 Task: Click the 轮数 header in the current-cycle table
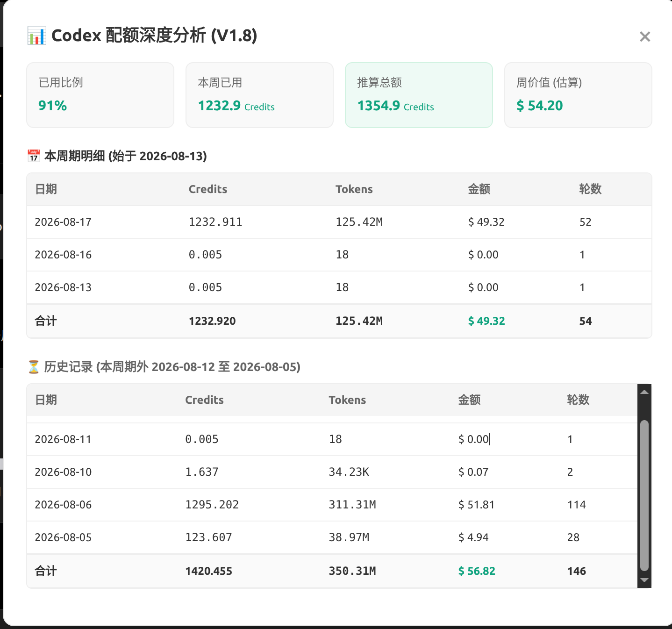[590, 189]
